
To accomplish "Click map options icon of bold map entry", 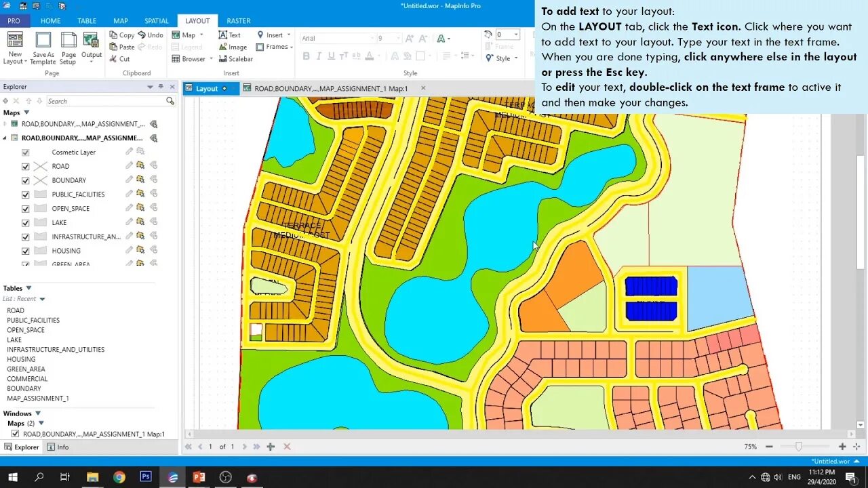I will click(x=154, y=138).
